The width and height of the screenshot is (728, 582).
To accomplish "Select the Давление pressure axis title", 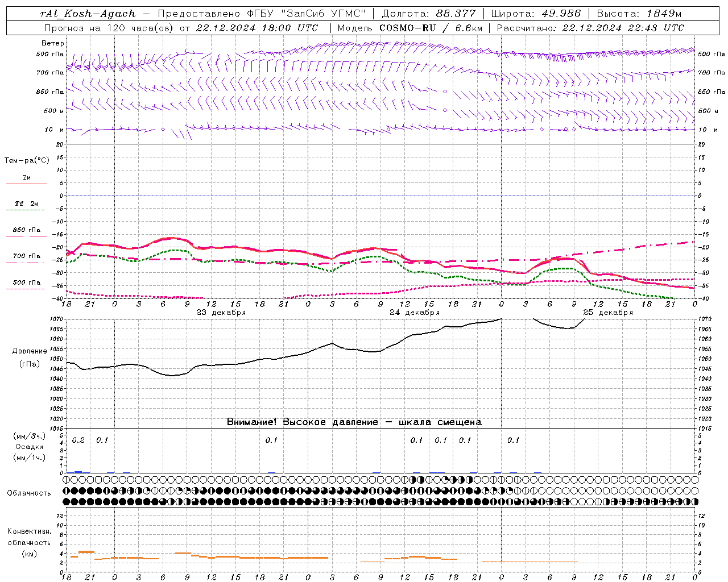I will click(30, 351).
